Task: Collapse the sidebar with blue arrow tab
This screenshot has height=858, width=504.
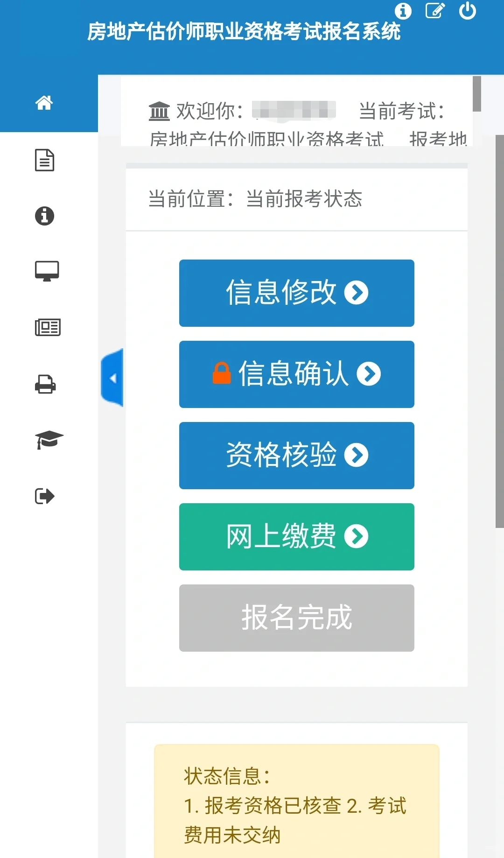Action: click(112, 378)
